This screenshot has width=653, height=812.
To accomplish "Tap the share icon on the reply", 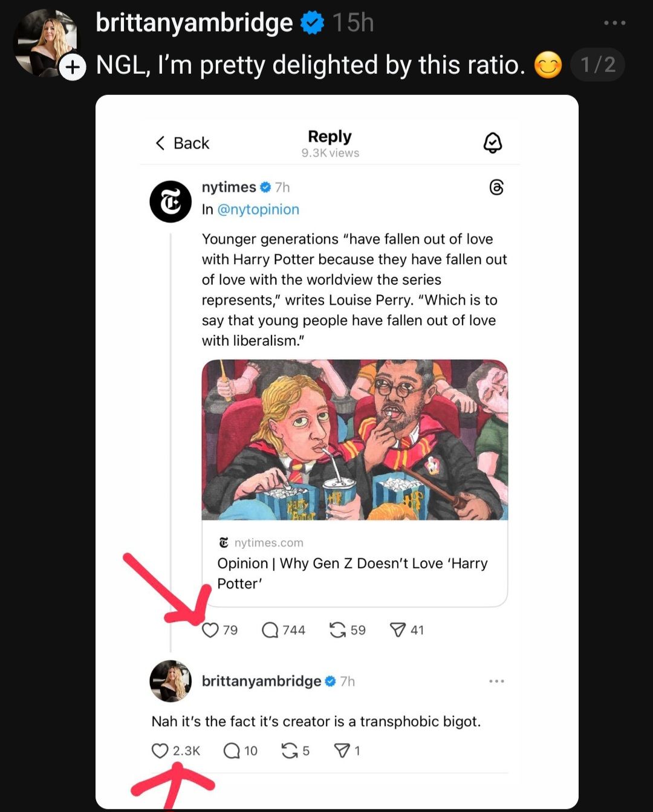I will pos(342,751).
